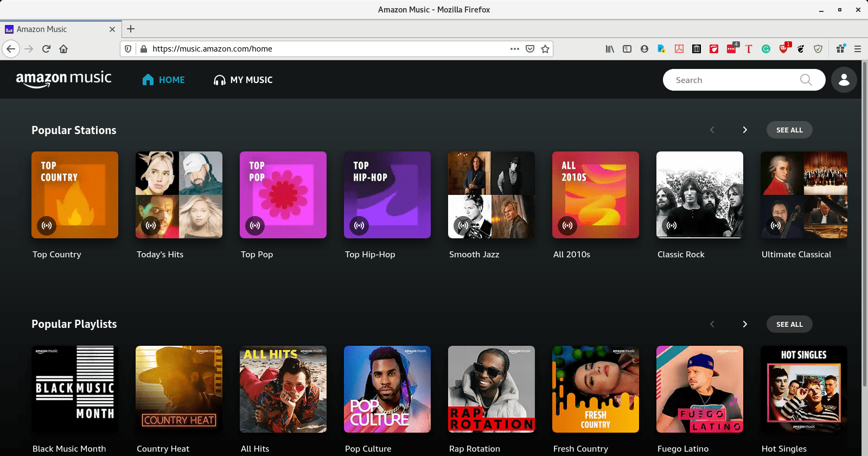
Task: Bookmark this page with star icon
Action: pyautogui.click(x=545, y=49)
